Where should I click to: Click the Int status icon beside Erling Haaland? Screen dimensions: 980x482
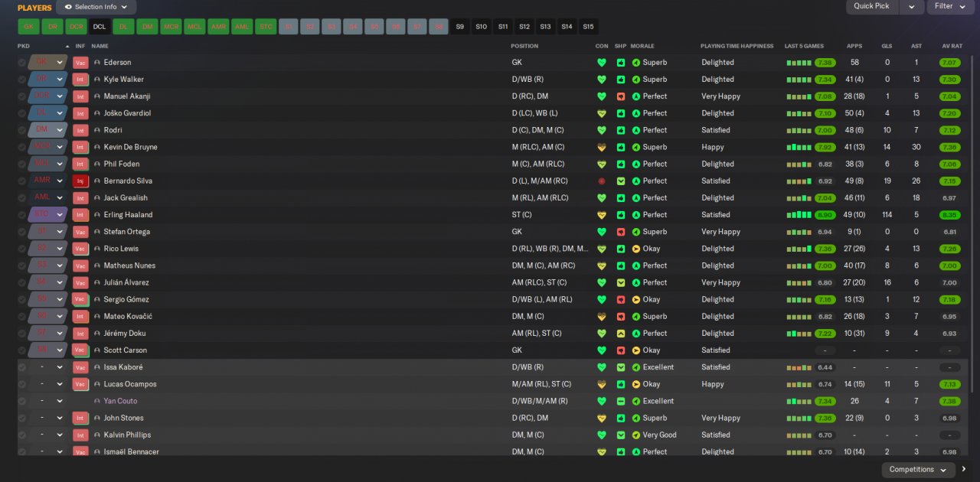[x=80, y=215]
